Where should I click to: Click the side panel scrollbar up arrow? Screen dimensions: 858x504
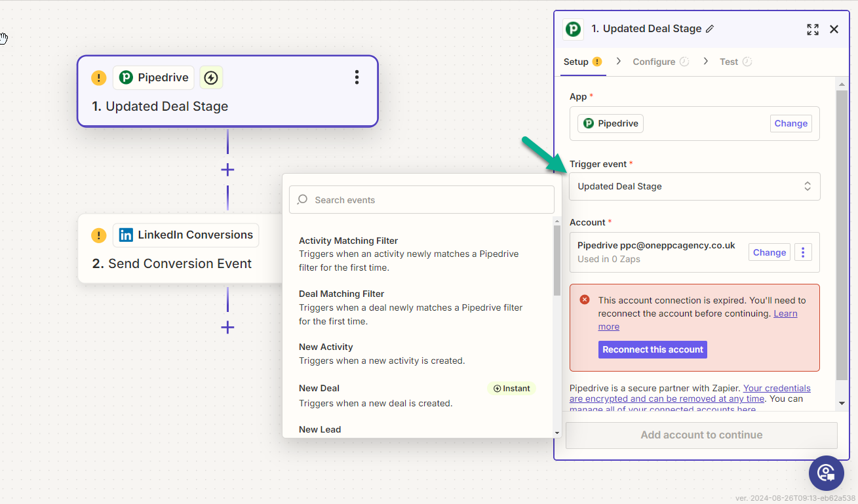pos(842,84)
